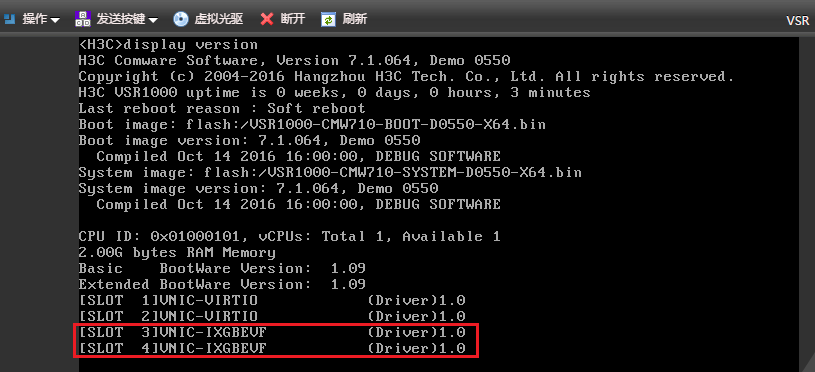Click the 'H3C VSR1000 uptime' line
815x372 pixels.
pos(334,92)
